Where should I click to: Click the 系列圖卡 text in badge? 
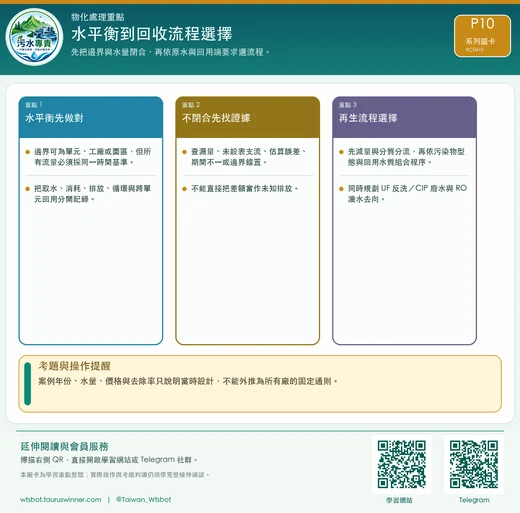(x=480, y=41)
